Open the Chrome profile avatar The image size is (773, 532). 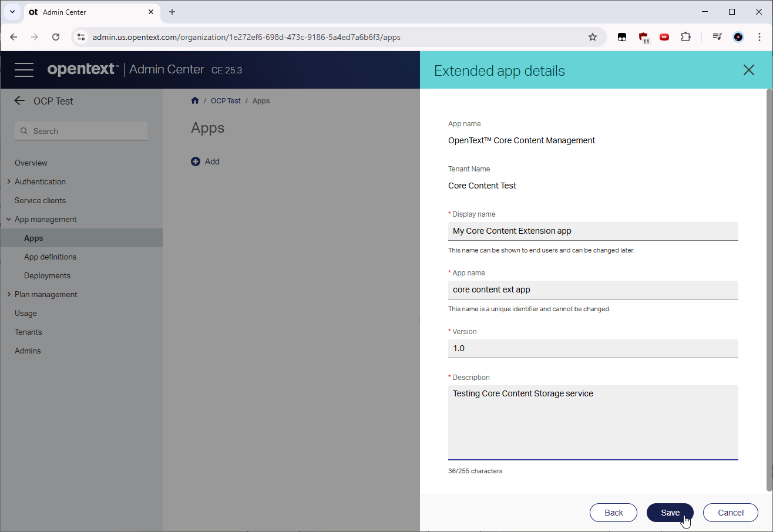pyautogui.click(x=738, y=37)
